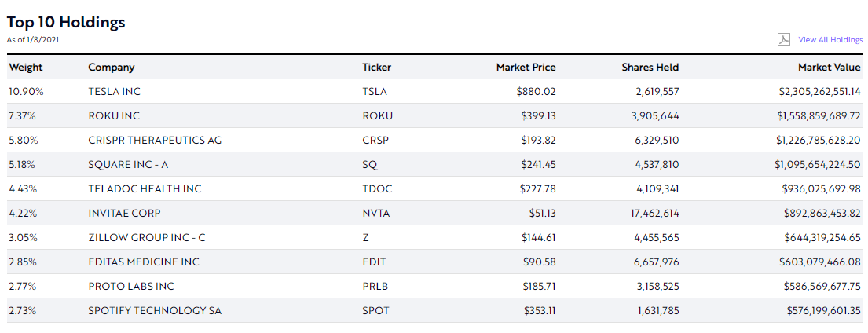This screenshot has width=868, height=333.
Task: Click the Market Value column header
Action: [x=830, y=68]
